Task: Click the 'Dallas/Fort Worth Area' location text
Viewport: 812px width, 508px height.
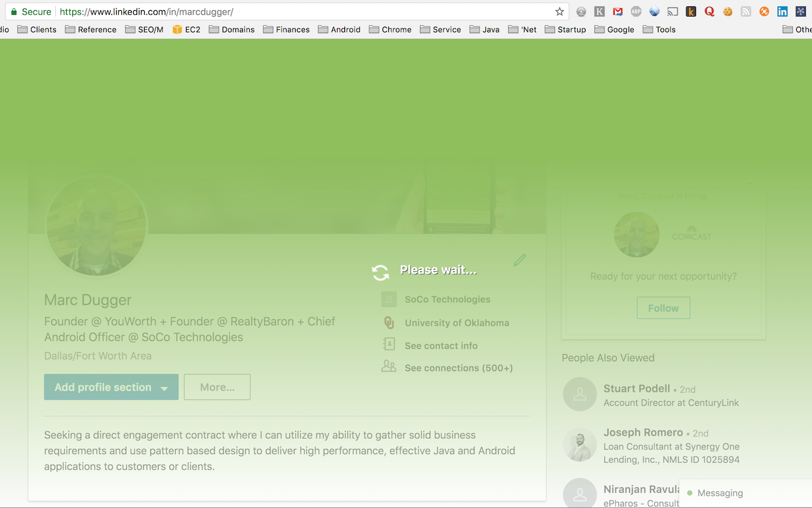Action: (x=98, y=356)
